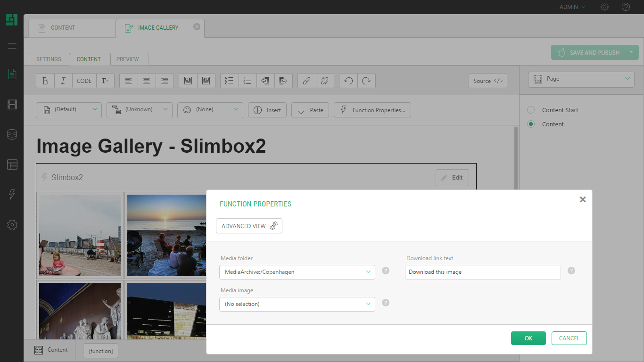Click the Bold formatting icon
The image size is (644, 362).
pyautogui.click(x=45, y=81)
